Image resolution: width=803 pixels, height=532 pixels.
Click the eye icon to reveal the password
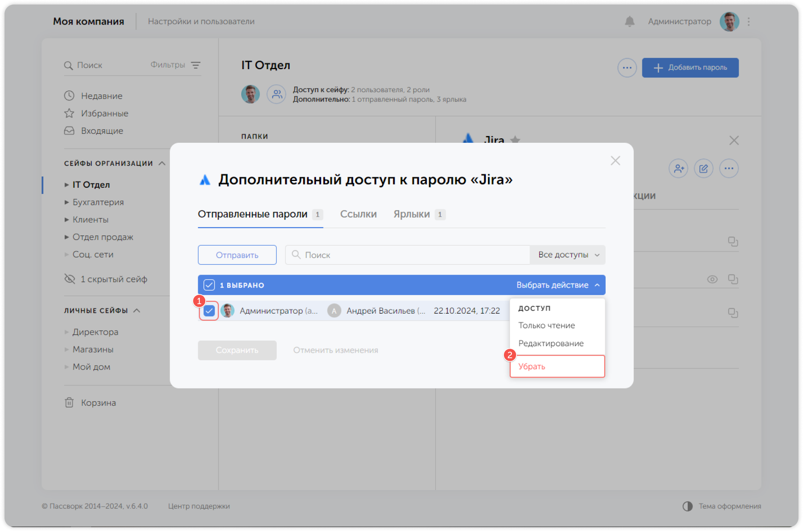pos(713,279)
